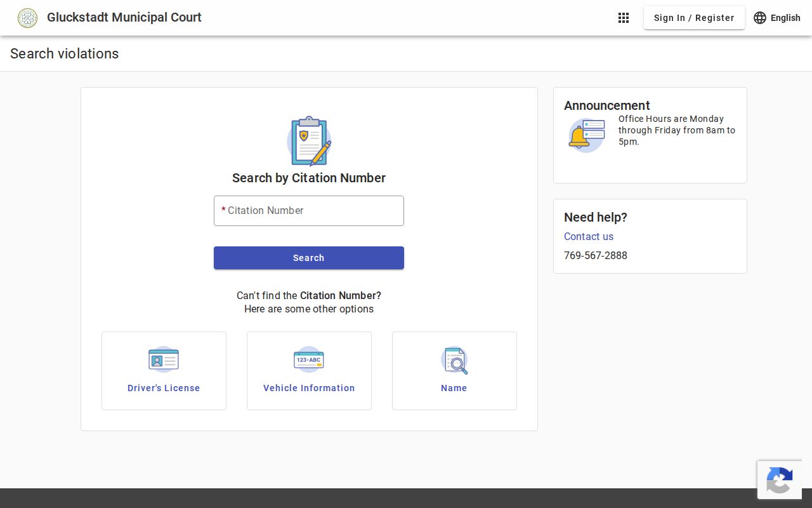The width and height of the screenshot is (812, 508).
Task: Click the Driver's License card icon
Action: pyautogui.click(x=164, y=359)
